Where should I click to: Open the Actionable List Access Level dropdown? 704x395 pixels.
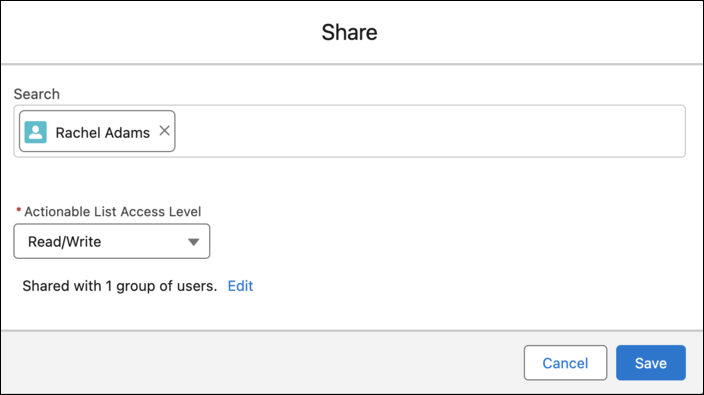point(112,241)
